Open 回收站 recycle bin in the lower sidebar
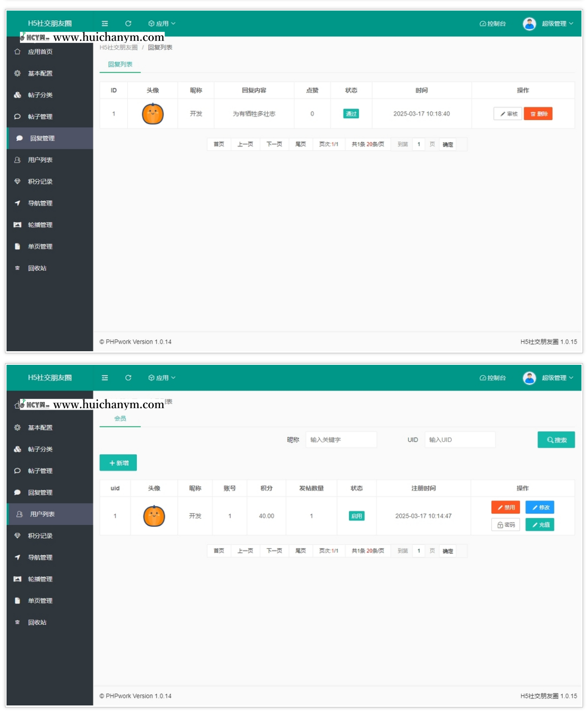Screen dimensions: 588x714 (37, 622)
